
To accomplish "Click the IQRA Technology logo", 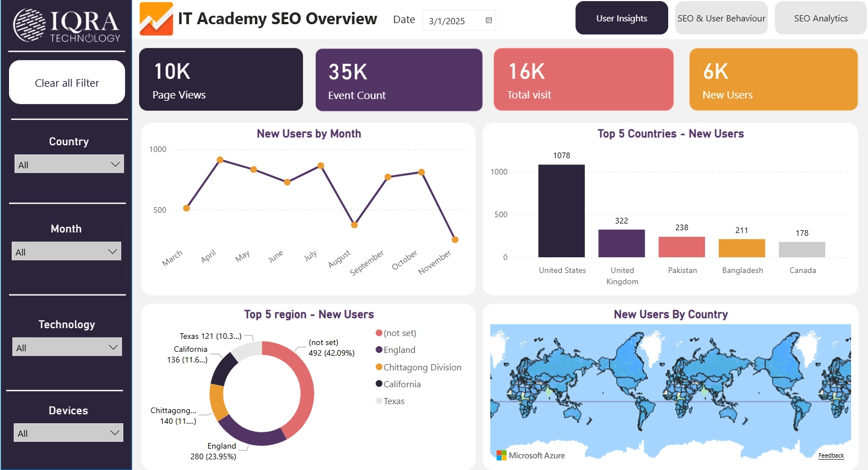I will pos(66,25).
